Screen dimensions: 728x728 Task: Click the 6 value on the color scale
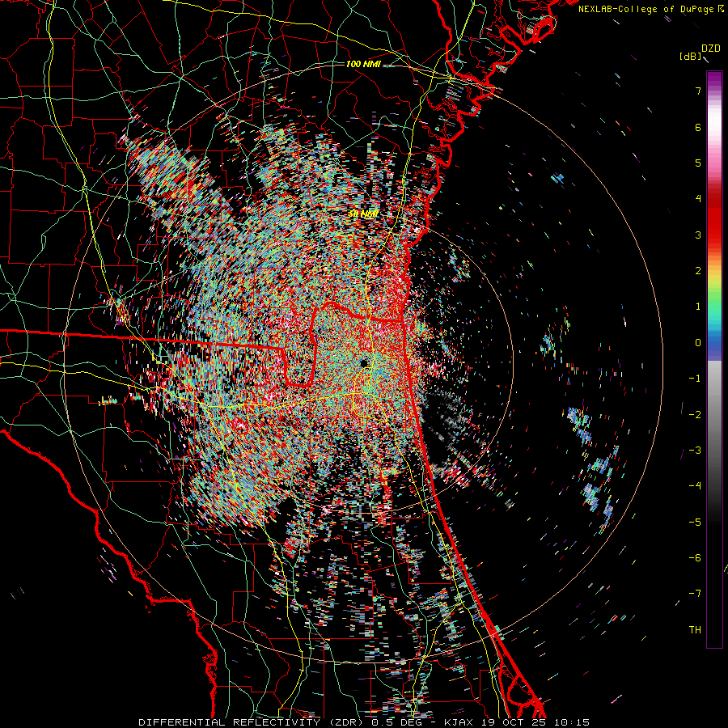698,127
